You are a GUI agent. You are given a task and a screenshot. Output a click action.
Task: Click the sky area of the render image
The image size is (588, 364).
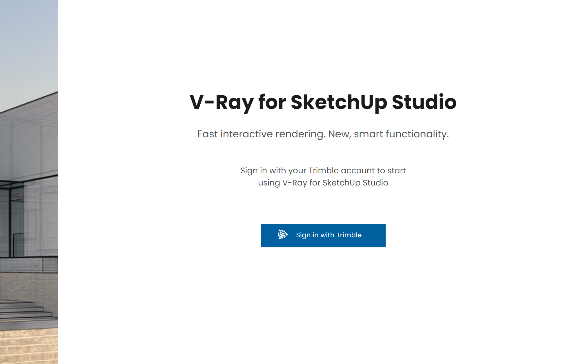pyautogui.click(x=29, y=43)
